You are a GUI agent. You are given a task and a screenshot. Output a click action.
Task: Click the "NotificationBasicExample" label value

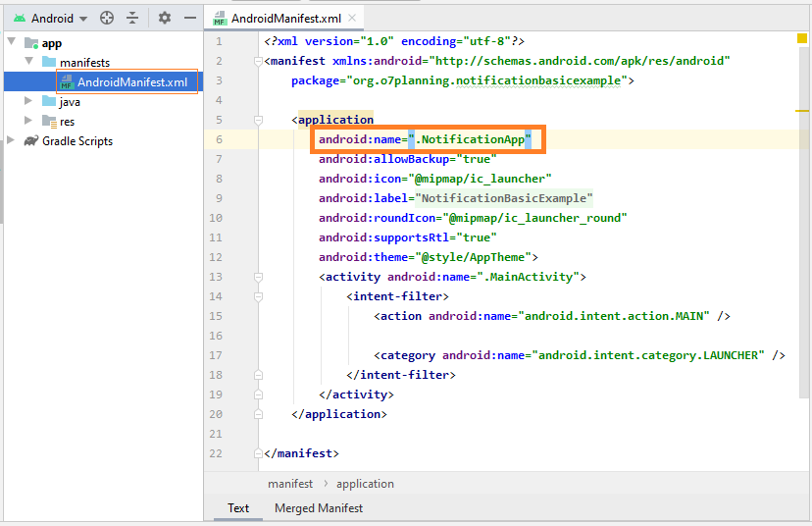point(504,198)
